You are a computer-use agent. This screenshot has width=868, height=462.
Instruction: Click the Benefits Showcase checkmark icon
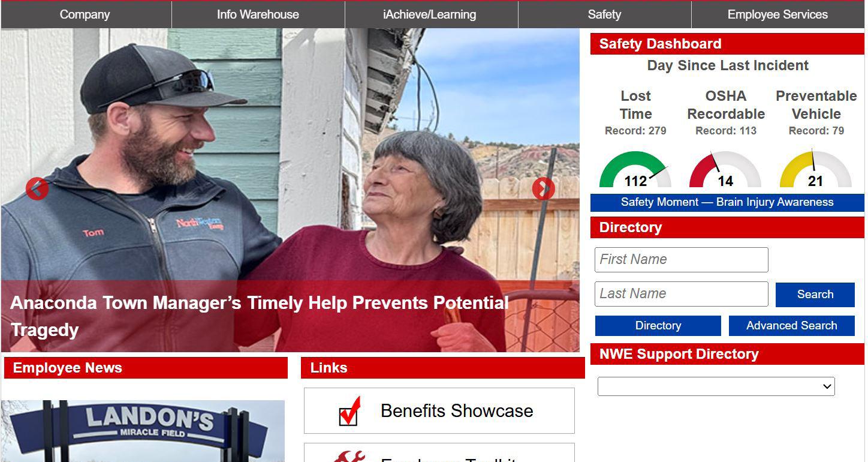(x=350, y=411)
